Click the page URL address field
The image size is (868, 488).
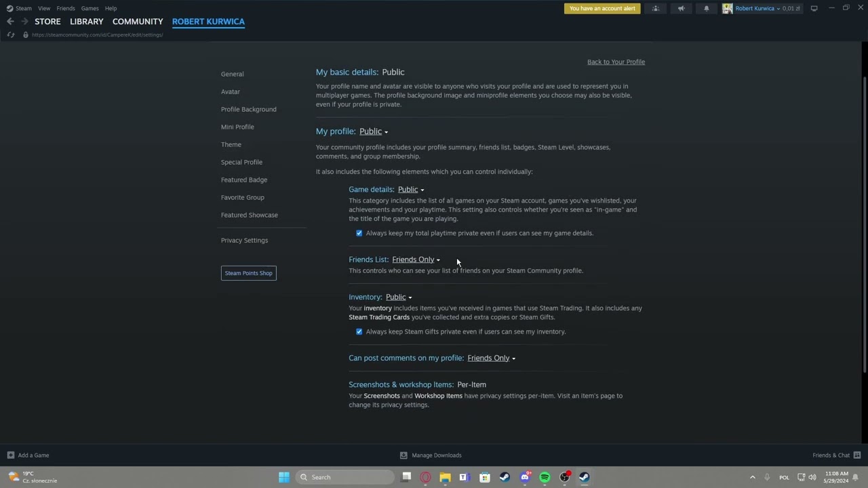click(x=97, y=35)
